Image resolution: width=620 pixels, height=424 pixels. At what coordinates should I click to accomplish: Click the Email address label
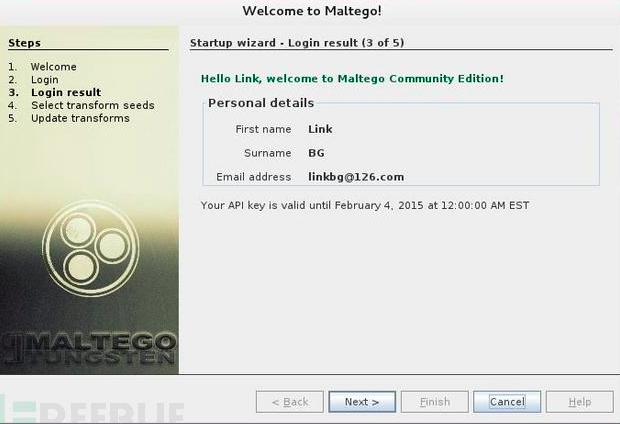pyautogui.click(x=253, y=177)
